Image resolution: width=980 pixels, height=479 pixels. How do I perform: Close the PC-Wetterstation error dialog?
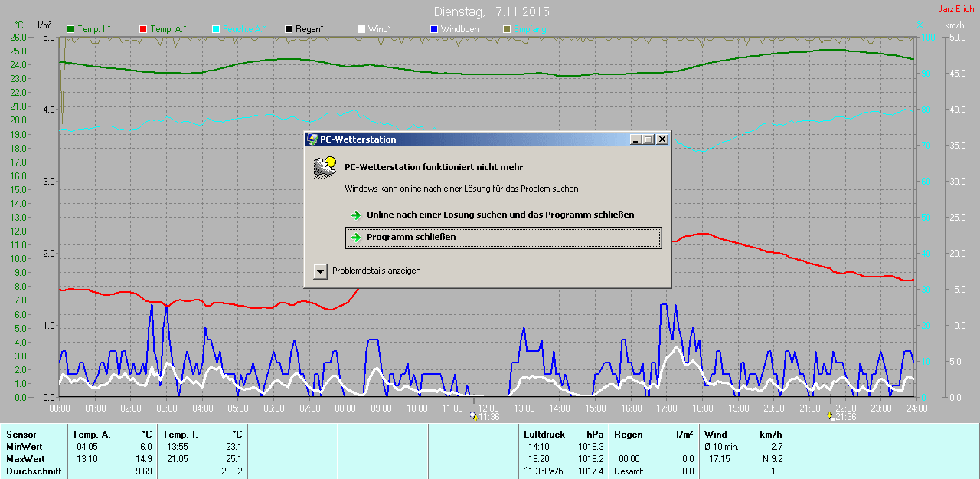click(662, 139)
